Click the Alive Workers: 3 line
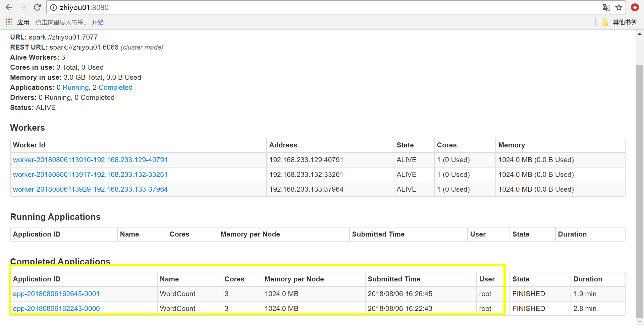This screenshot has width=644, height=325. (x=38, y=57)
